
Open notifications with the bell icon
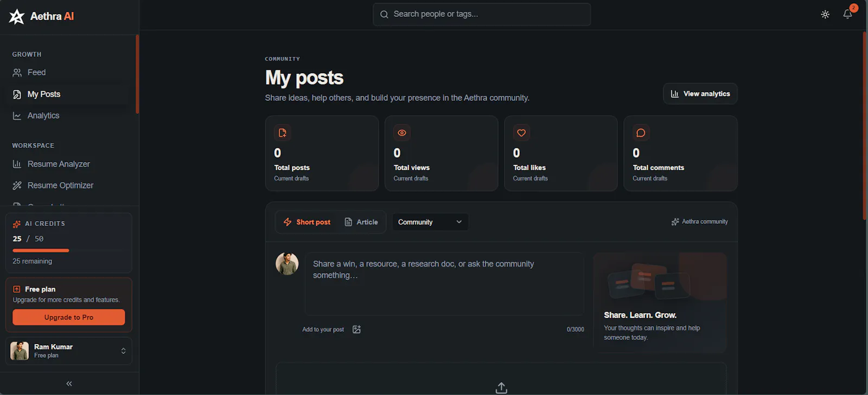click(x=847, y=14)
